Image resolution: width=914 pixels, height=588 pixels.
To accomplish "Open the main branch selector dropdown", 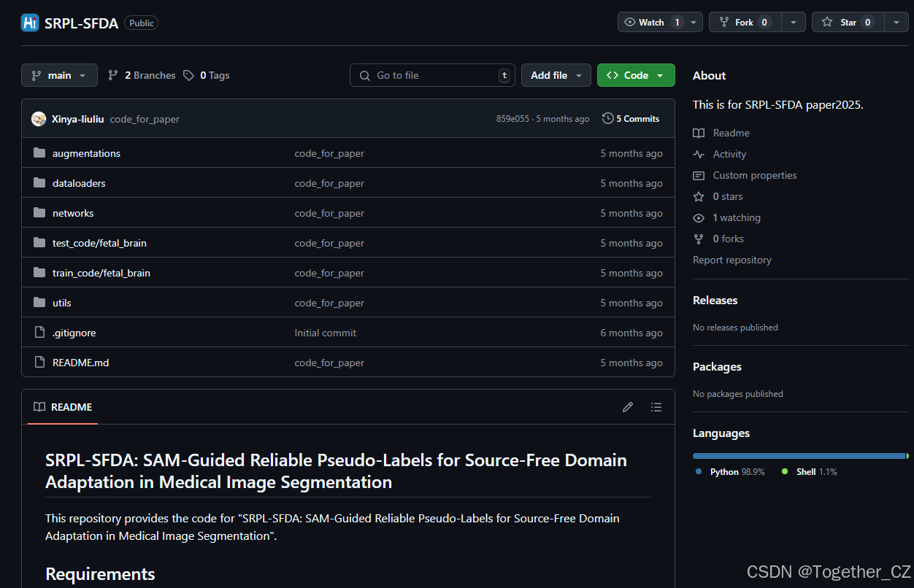I will pos(59,75).
